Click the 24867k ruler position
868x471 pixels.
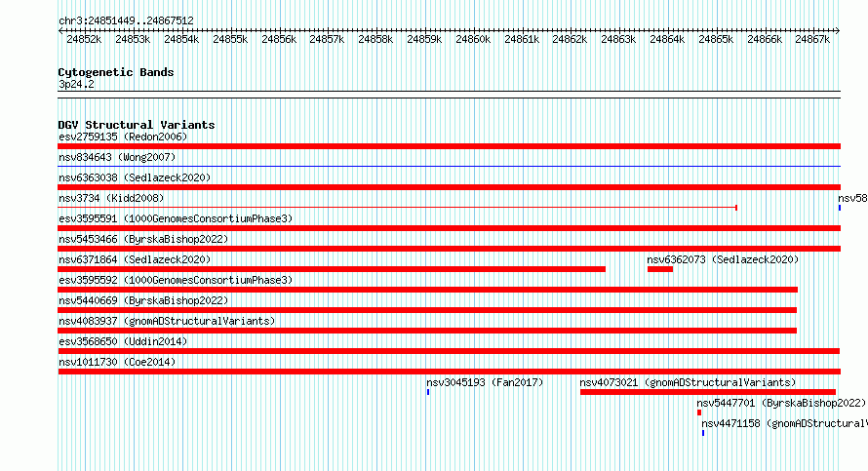tap(812, 39)
